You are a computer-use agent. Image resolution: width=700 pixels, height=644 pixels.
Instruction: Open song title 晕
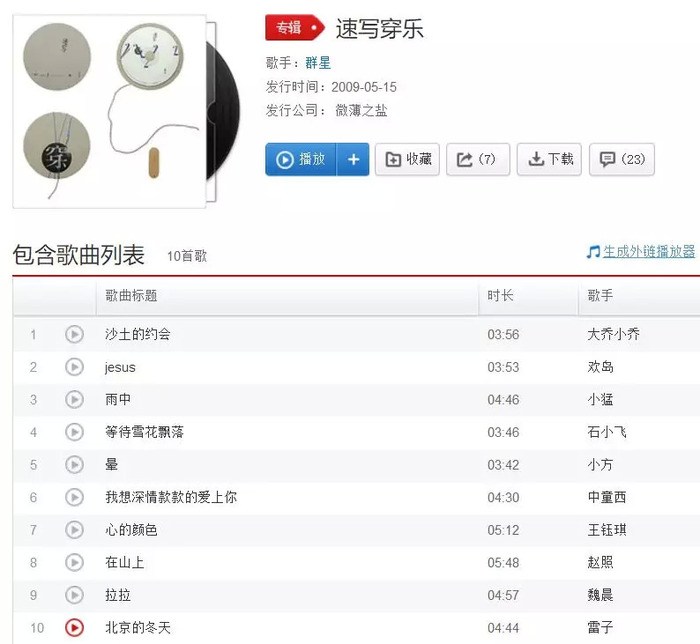tap(111, 465)
